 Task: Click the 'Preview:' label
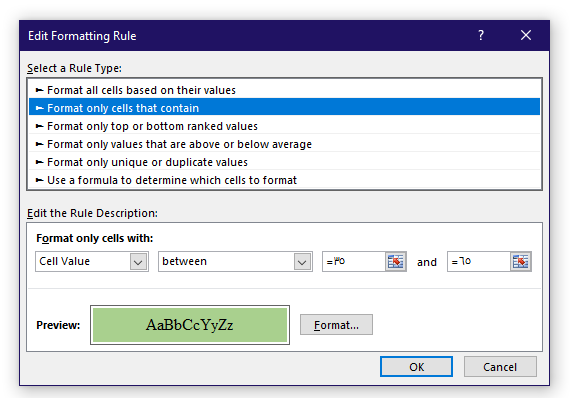click(x=58, y=325)
